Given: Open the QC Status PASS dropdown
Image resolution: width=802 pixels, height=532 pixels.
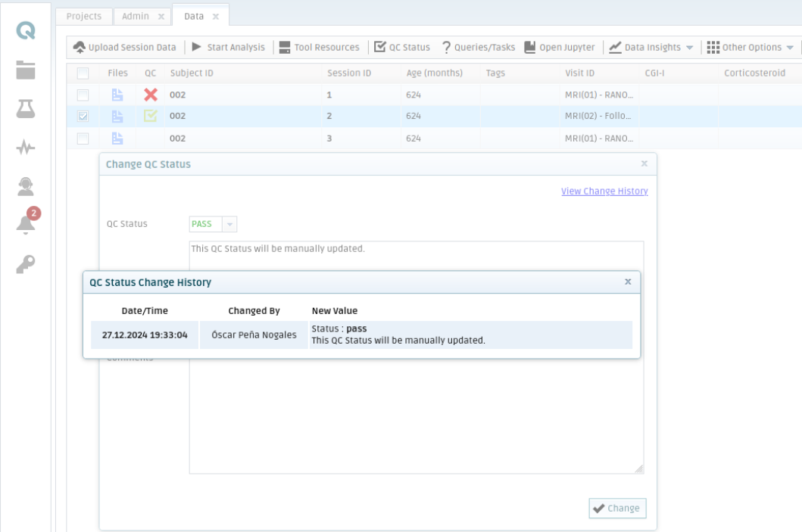Looking at the screenshot, I should tap(230, 224).
